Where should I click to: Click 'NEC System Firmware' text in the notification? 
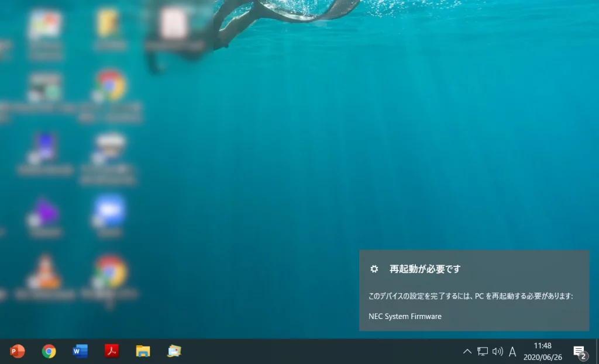tap(405, 316)
